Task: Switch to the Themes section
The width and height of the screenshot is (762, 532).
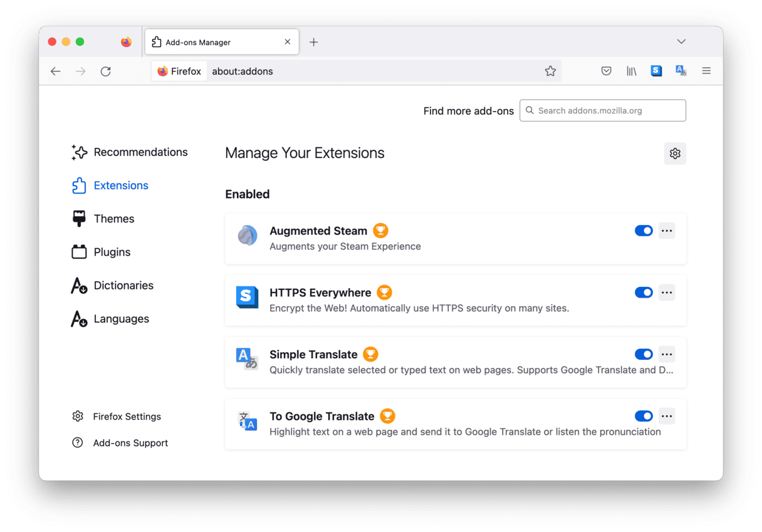Action: tap(103, 219)
